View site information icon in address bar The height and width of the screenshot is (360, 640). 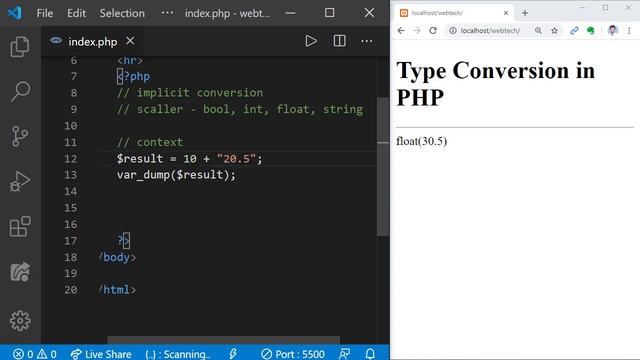pyautogui.click(x=453, y=31)
